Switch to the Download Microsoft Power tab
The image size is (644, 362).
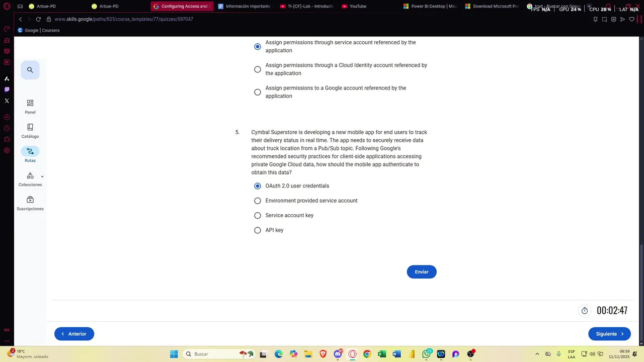(493, 6)
